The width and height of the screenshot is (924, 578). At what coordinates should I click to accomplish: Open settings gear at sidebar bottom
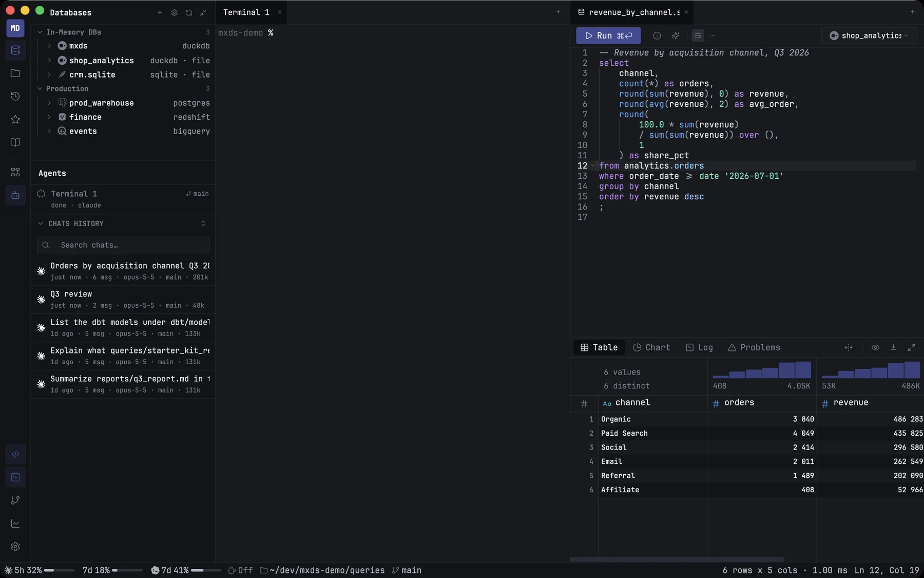[x=15, y=547]
